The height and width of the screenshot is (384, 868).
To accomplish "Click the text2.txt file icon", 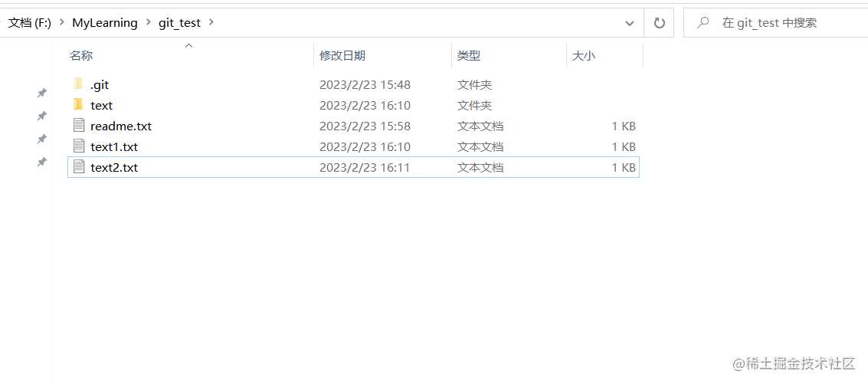I will [79, 166].
